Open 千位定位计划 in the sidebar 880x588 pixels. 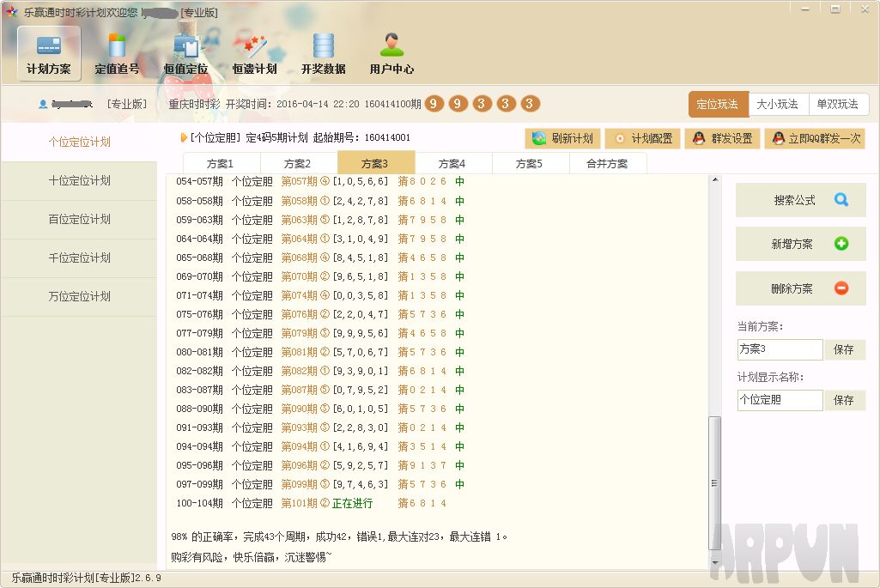point(79,258)
